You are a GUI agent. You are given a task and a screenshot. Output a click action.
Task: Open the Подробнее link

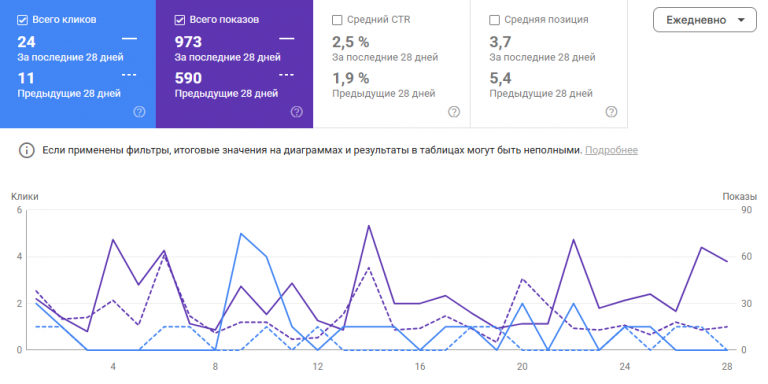pyautogui.click(x=611, y=150)
